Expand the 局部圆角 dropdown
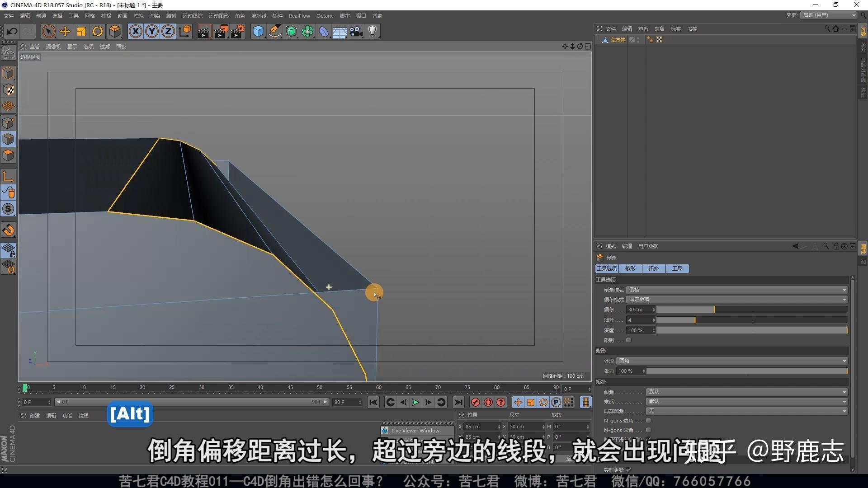 [746, 411]
